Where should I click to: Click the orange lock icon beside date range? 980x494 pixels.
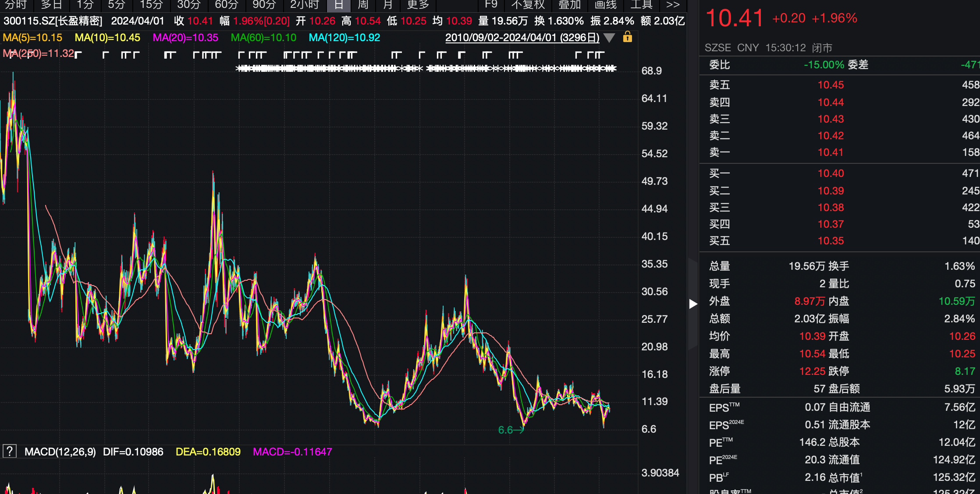coord(627,37)
